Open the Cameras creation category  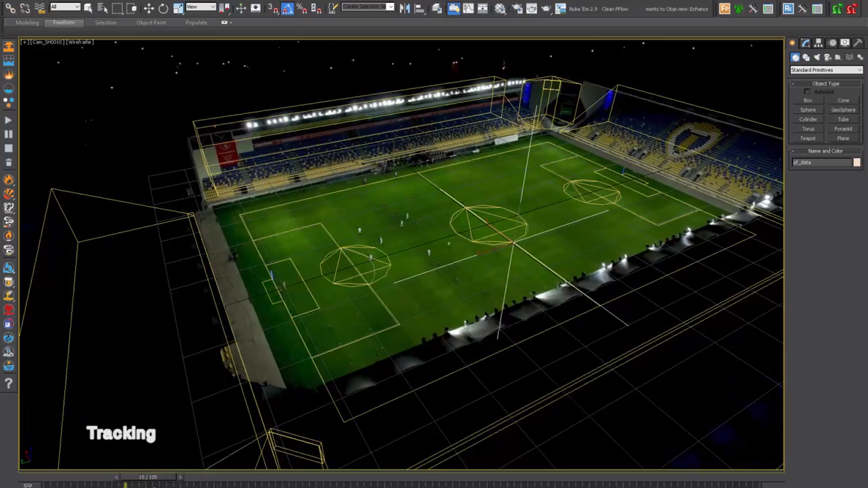point(827,57)
